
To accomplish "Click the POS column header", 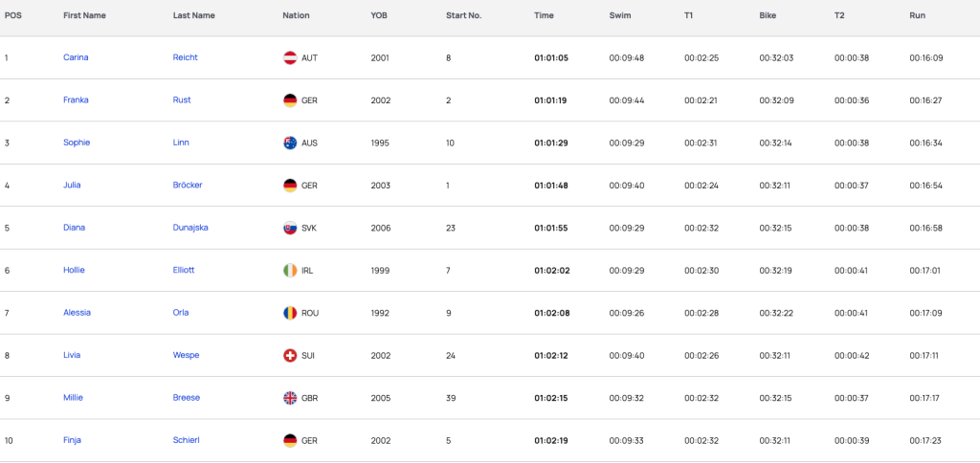I will click(12, 15).
